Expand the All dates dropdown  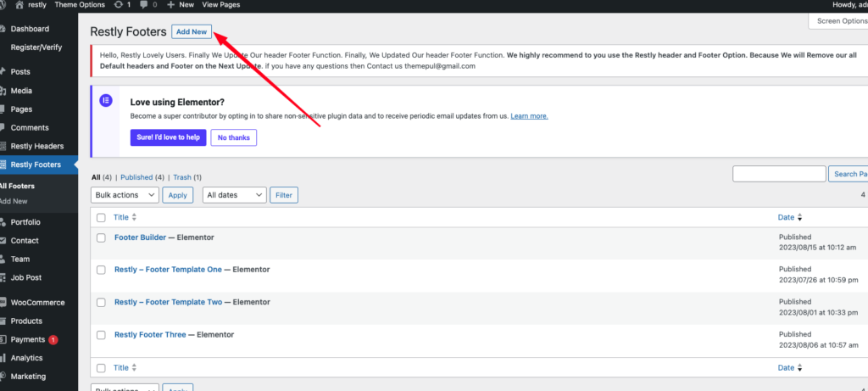coord(235,195)
